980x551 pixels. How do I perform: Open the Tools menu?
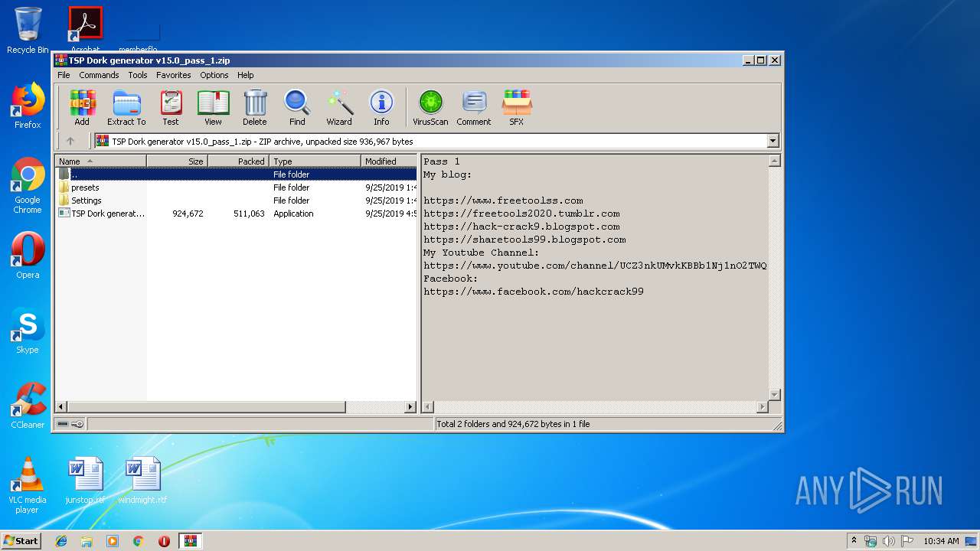tap(138, 75)
